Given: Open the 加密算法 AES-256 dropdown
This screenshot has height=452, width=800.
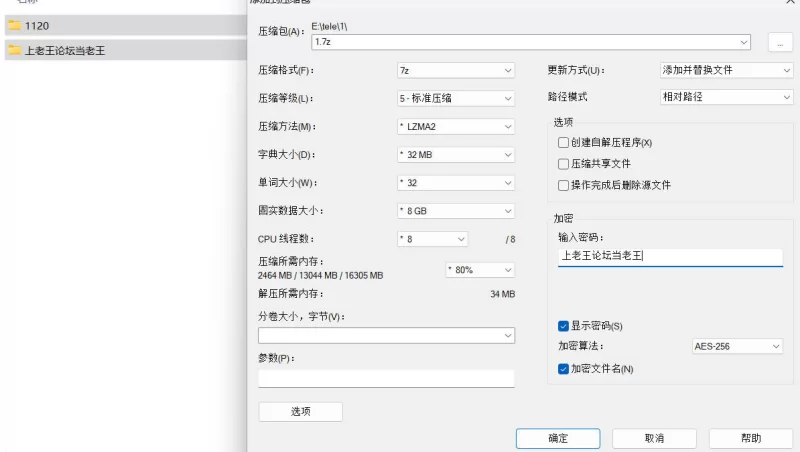Looking at the screenshot, I should point(737,347).
